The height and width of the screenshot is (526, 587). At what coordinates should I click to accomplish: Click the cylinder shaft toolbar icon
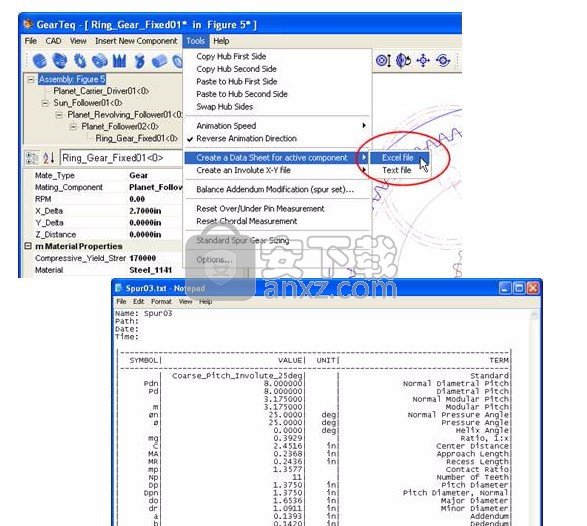[x=159, y=61]
